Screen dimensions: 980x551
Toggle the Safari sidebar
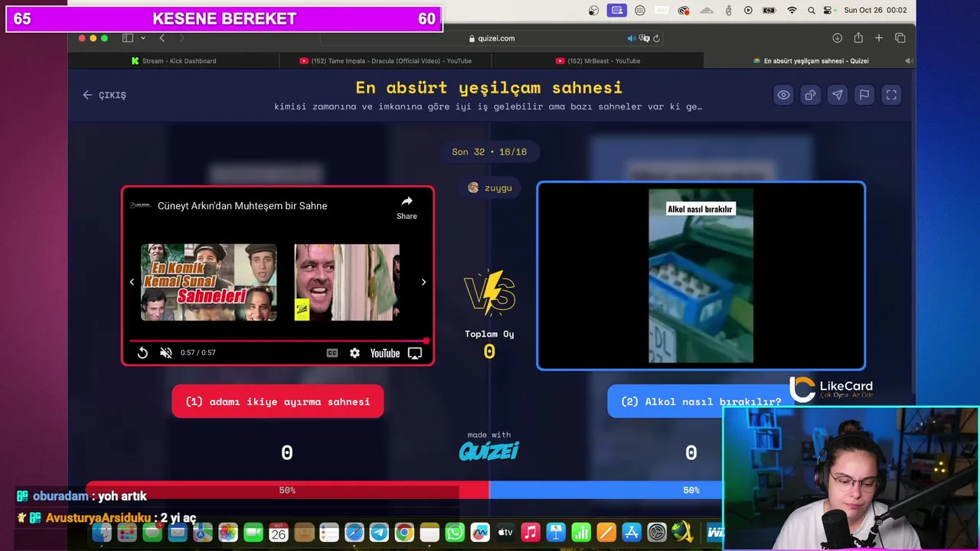point(128,38)
